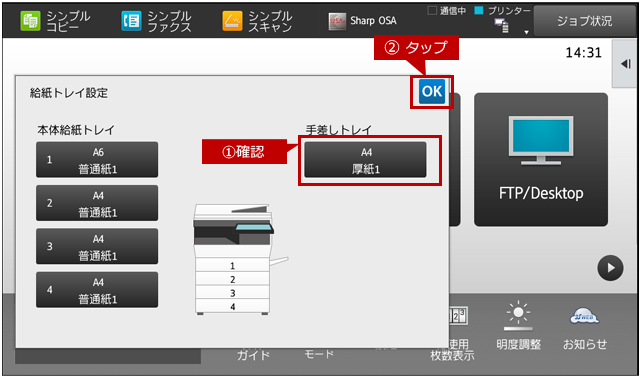
Task: Click the 通信中 status indicator
Action: pos(447,11)
